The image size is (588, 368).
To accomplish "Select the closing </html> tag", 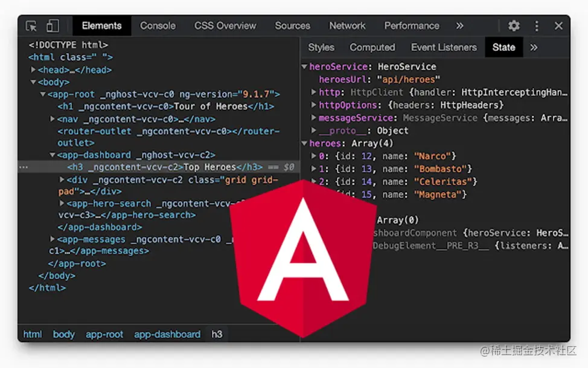I will (47, 288).
